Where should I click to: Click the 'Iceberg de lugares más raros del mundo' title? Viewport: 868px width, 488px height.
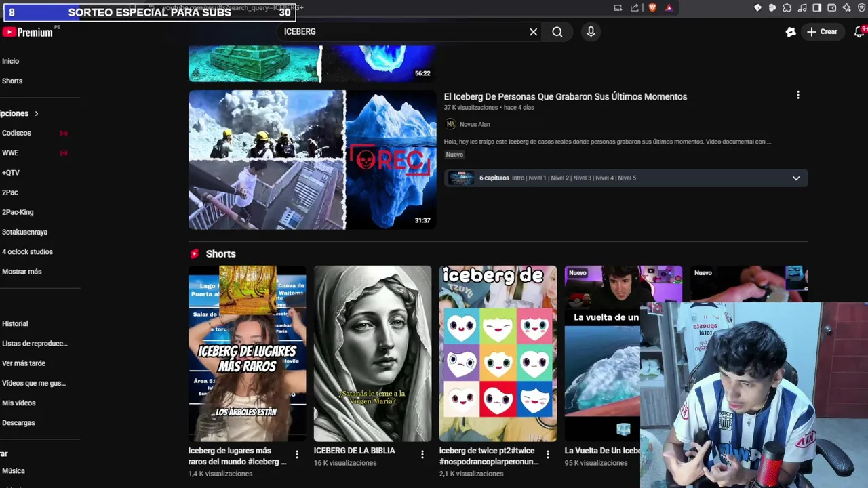(x=237, y=456)
